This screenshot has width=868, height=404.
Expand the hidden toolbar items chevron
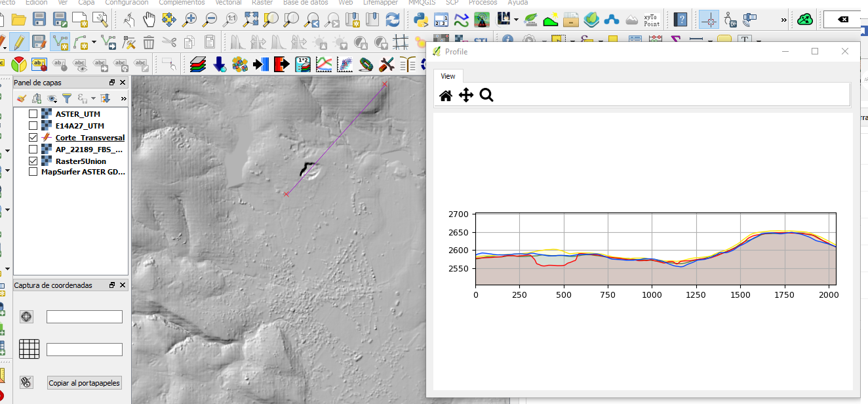point(783,20)
